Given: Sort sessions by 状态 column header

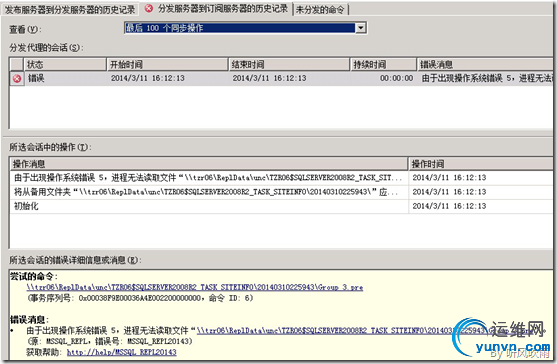Looking at the screenshot, I should [x=65, y=64].
